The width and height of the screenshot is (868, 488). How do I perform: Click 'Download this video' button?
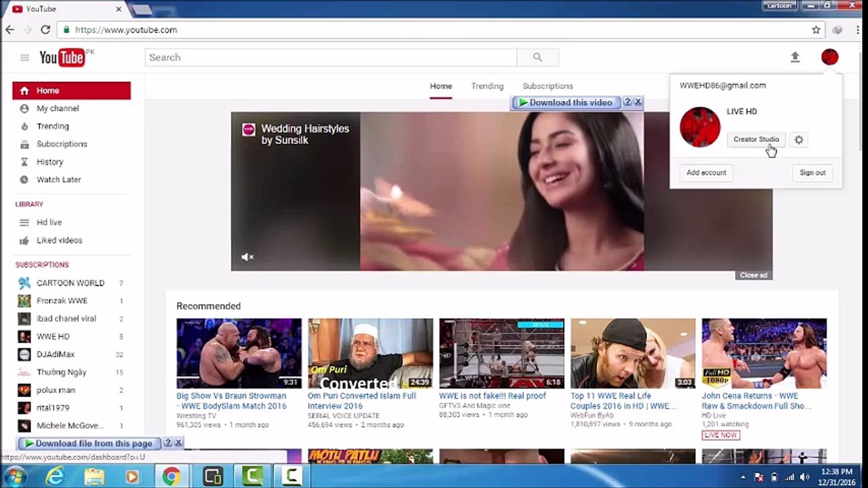point(566,102)
